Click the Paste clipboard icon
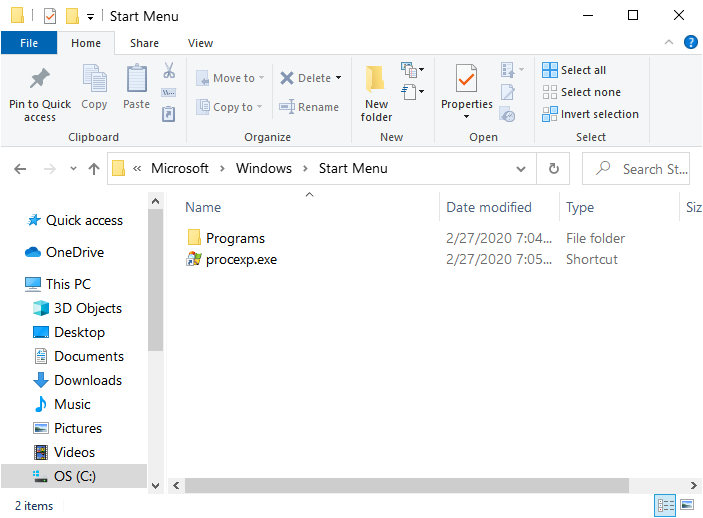 [x=137, y=78]
